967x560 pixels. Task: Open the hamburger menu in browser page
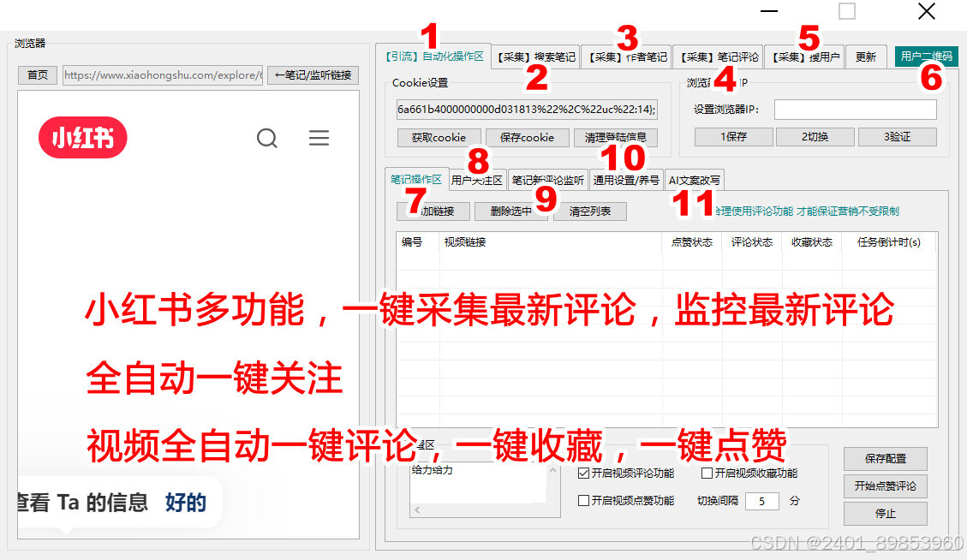(x=319, y=138)
